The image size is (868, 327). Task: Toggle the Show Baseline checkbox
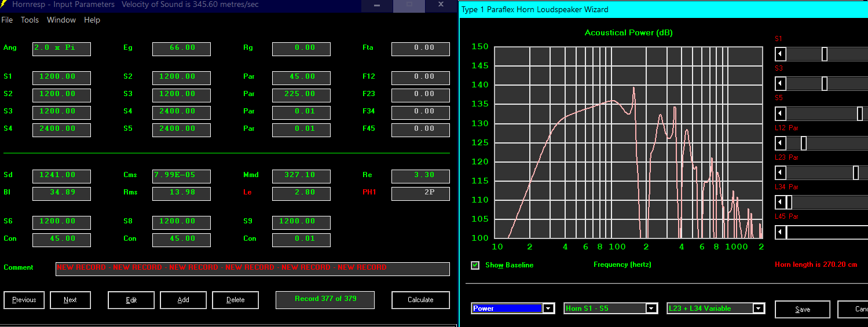pos(475,265)
